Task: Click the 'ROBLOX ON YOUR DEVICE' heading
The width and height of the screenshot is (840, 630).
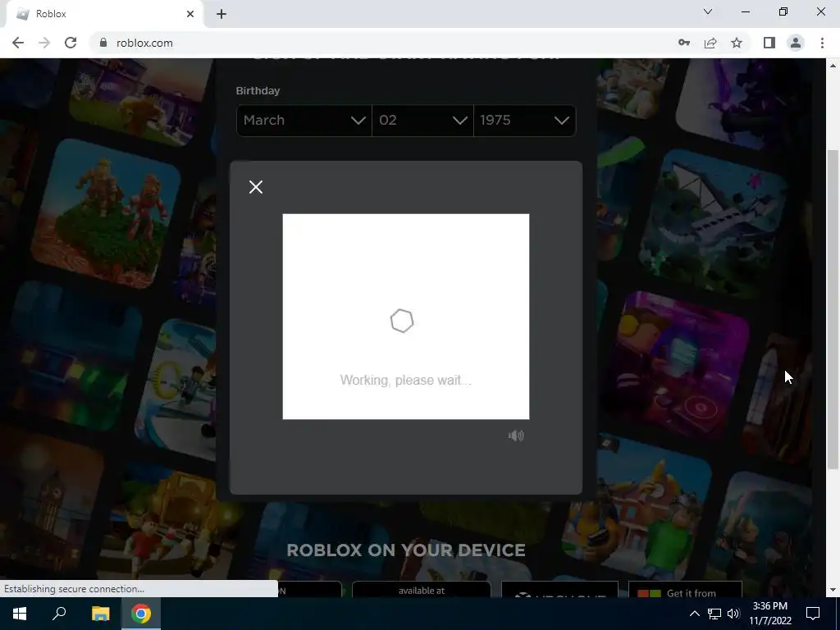Action: pyautogui.click(x=406, y=550)
